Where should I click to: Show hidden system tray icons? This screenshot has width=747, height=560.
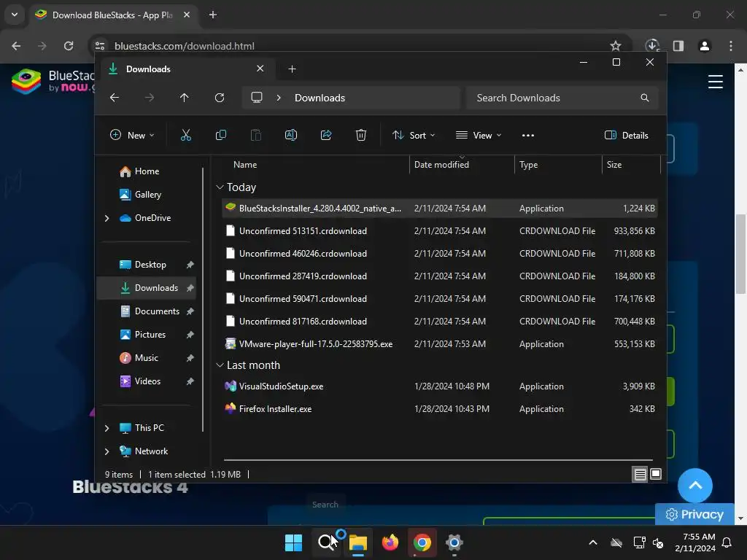(x=593, y=542)
